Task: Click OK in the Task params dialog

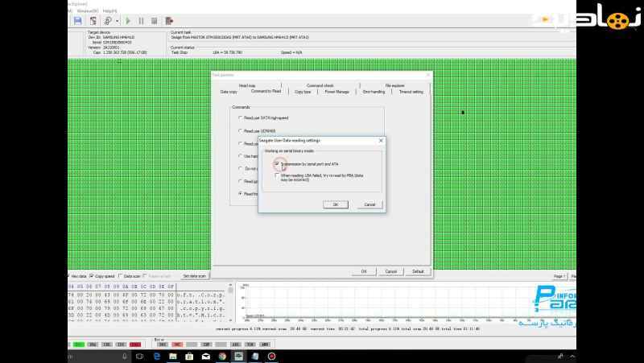Action: 364,271
